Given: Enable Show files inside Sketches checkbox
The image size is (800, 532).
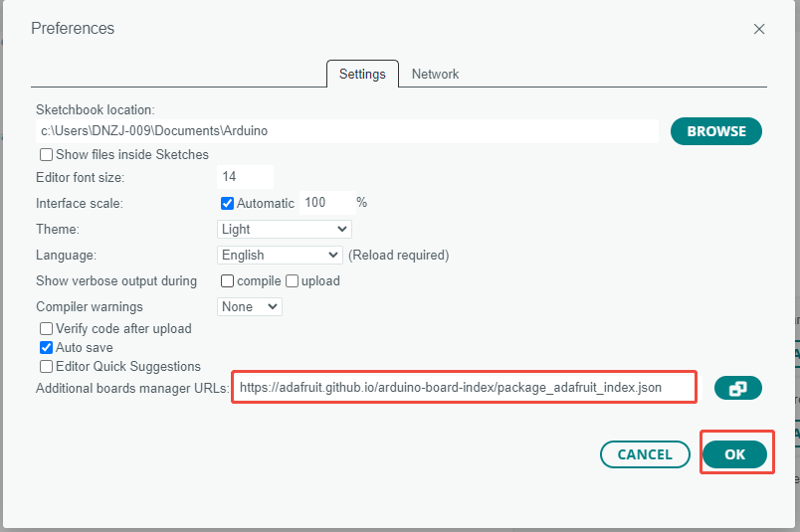Looking at the screenshot, I should click(47, 154).
